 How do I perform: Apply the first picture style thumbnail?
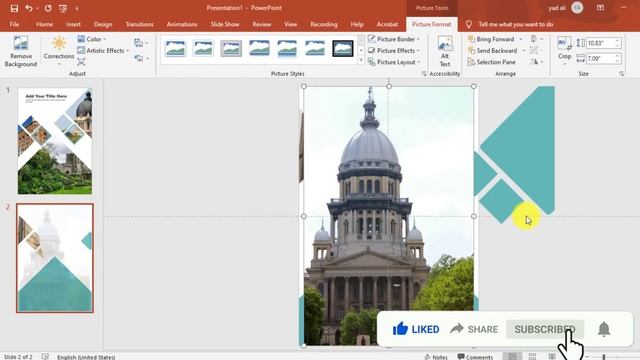[x=176, y=49]
